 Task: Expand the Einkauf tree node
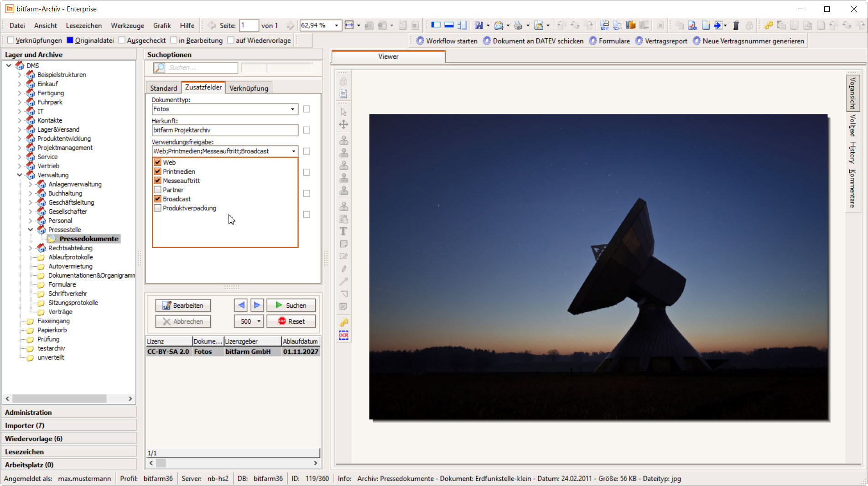(x=19, y=84)
